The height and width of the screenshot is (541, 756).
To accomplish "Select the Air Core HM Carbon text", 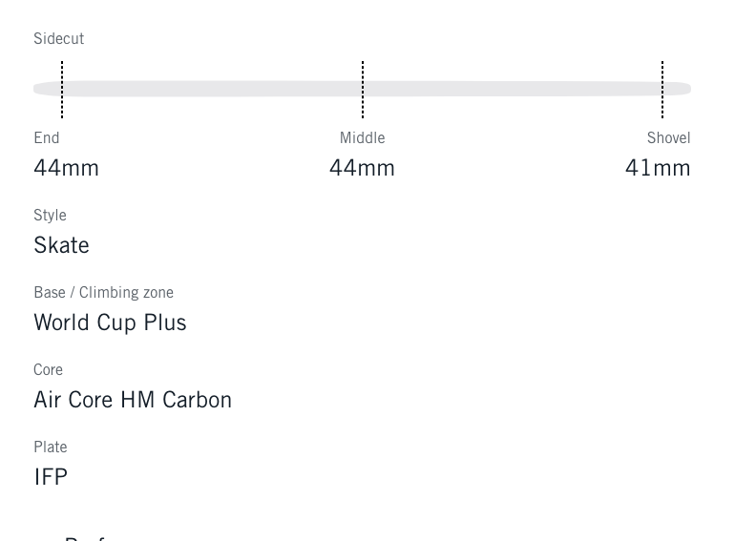I will pyautogui.click(x=133, y=400).
